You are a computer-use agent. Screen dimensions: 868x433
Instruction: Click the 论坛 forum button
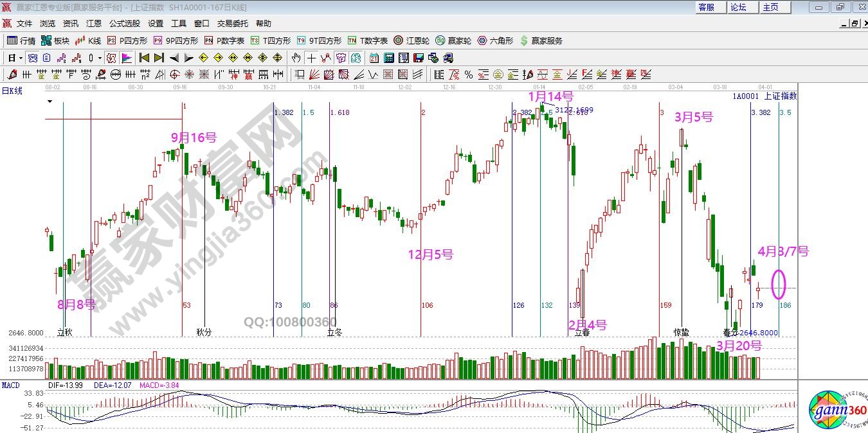click(738, 7)
